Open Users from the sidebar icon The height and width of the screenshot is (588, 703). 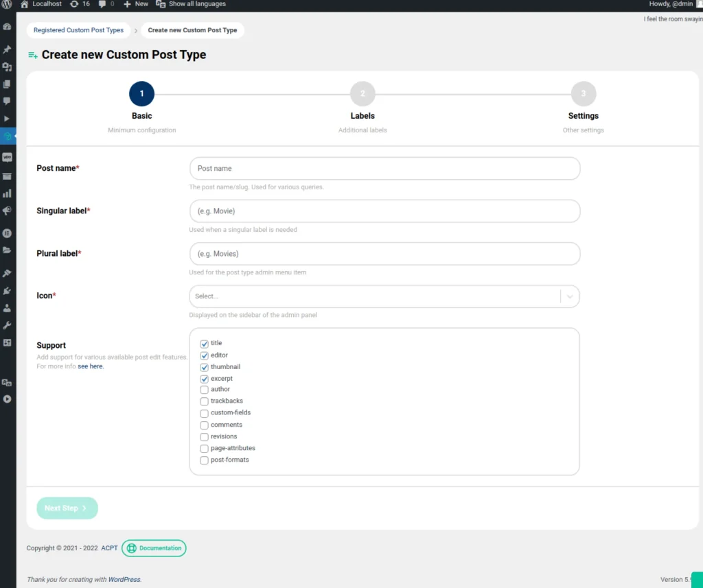point(7,308)
